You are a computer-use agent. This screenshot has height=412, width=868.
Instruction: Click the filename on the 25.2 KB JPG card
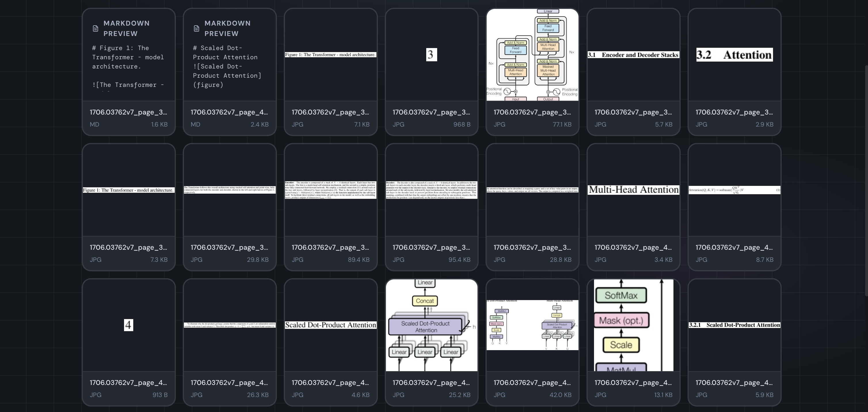432,382
